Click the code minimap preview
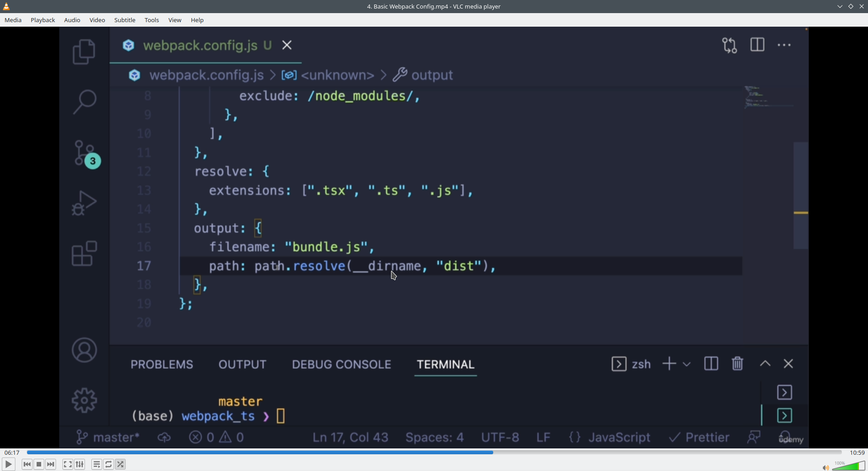This screenshot has height=471, width=868. [x=769, y=97]
